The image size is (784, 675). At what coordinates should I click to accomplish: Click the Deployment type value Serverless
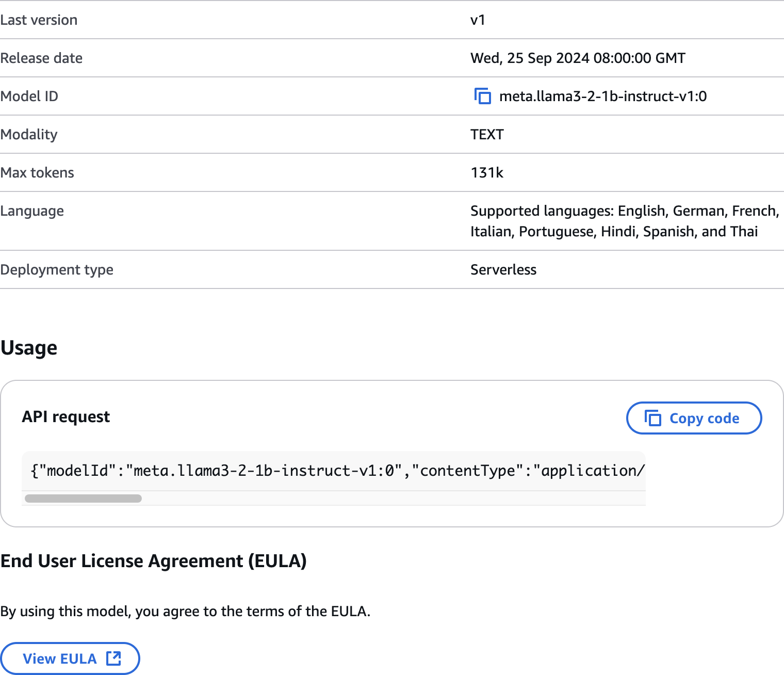coord(503,269)
